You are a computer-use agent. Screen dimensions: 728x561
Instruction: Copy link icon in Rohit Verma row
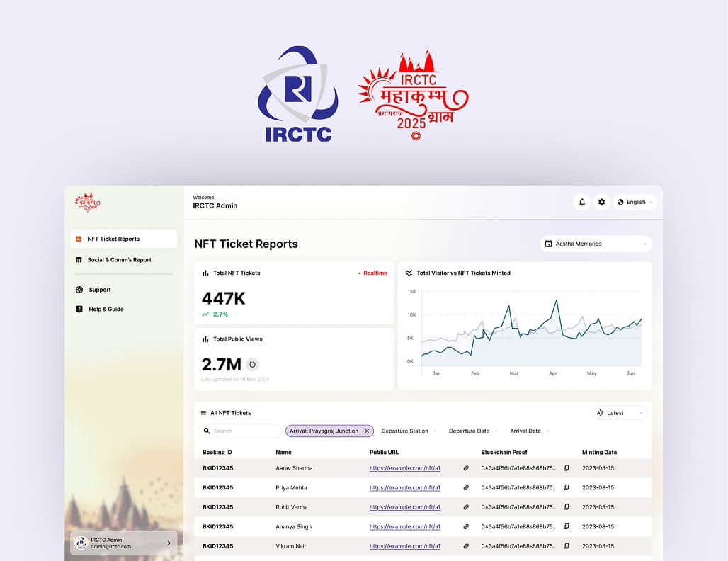466,507
